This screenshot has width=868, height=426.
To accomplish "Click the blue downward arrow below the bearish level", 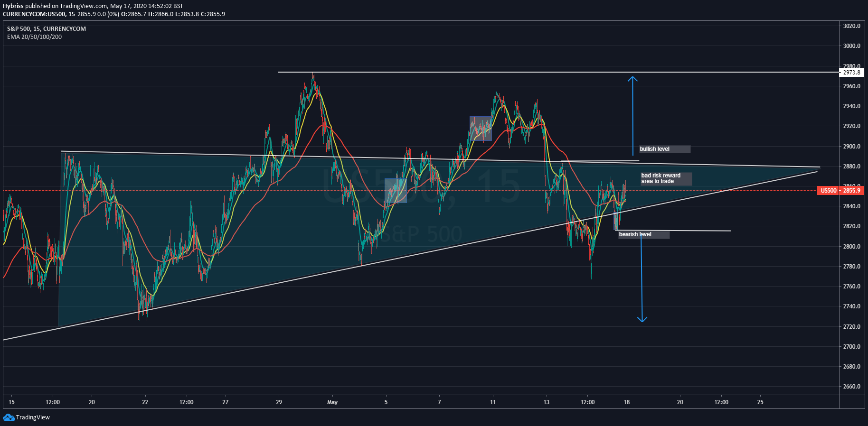I will pyautogui.click(x=642, y=279).
